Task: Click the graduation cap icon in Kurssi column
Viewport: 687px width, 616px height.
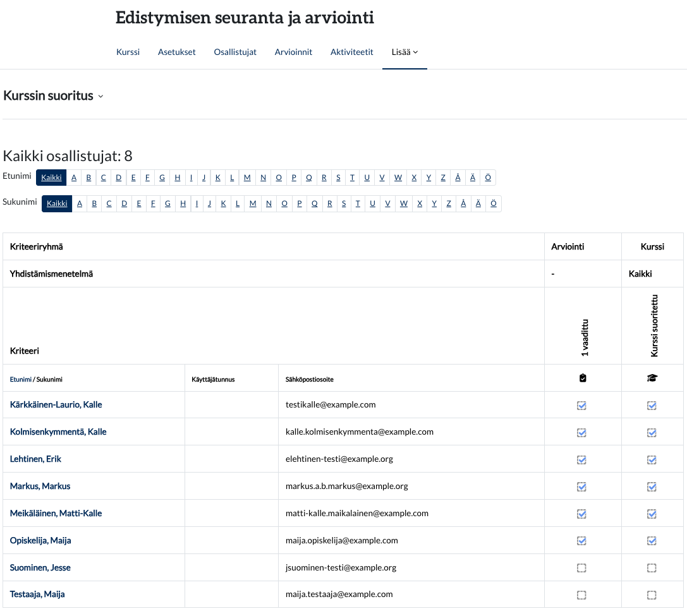Action: 652,378
